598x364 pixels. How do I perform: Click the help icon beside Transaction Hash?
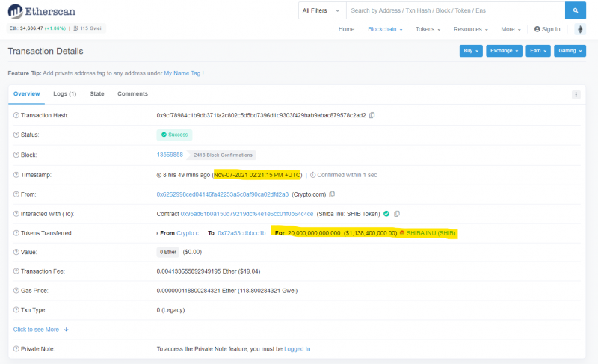pyautogui.click(x=16, y=115)
